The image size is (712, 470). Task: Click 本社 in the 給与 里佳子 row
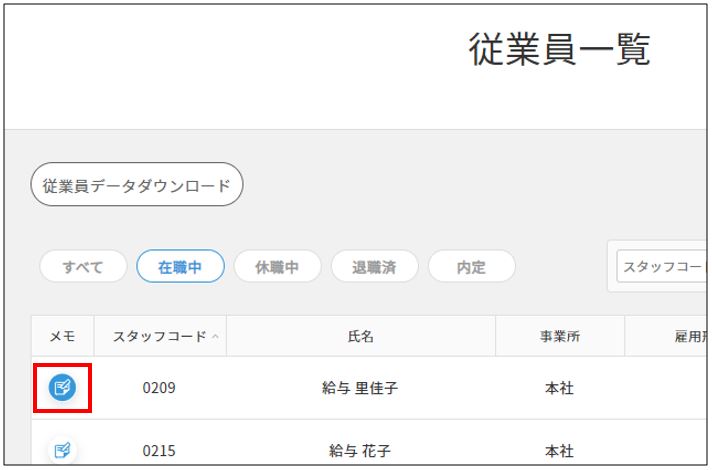(559, 388)
